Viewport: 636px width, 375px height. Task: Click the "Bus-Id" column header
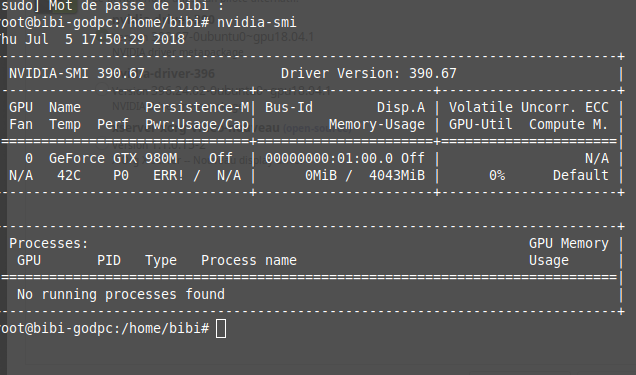tap(289, 107)
